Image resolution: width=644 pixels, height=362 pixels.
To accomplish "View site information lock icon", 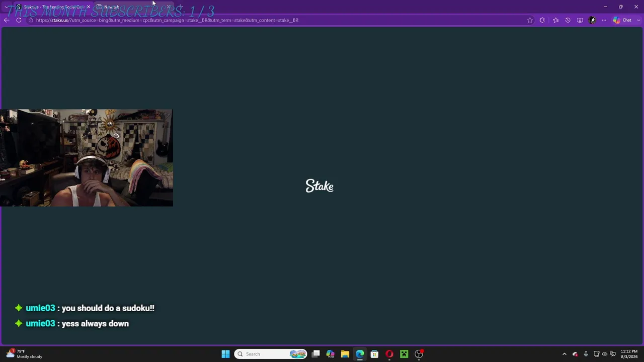I will coord(31,20).
